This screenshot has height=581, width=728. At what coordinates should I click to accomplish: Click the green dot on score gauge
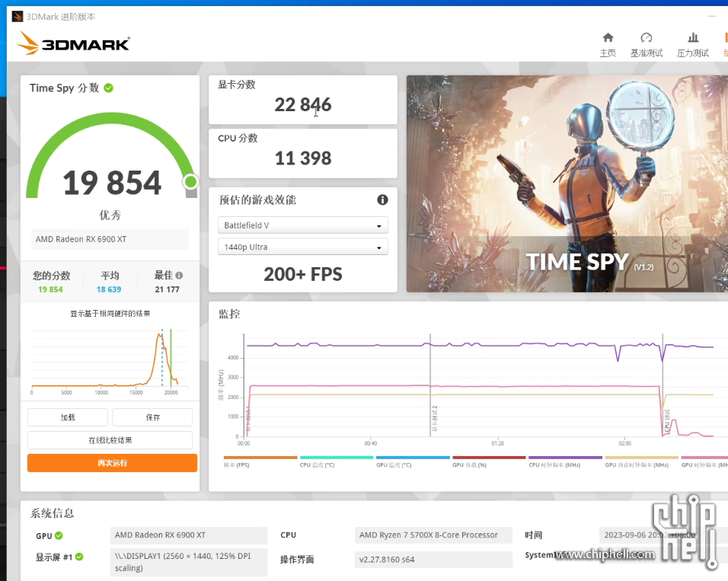point(190,181)
